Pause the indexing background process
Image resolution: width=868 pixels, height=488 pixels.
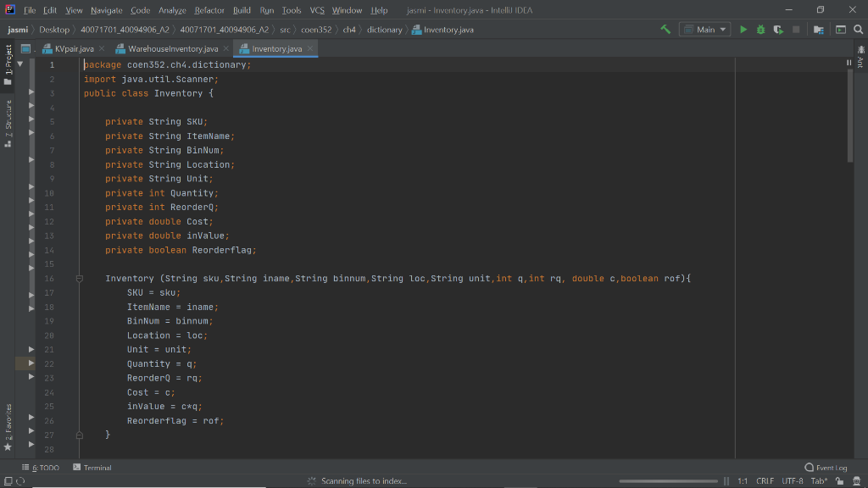(726, 481)
